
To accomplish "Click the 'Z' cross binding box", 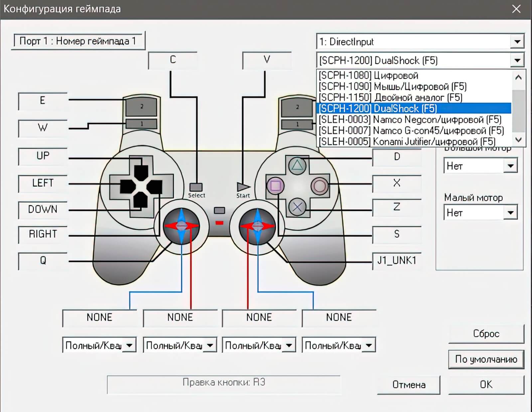I will (x=397, y=208).
